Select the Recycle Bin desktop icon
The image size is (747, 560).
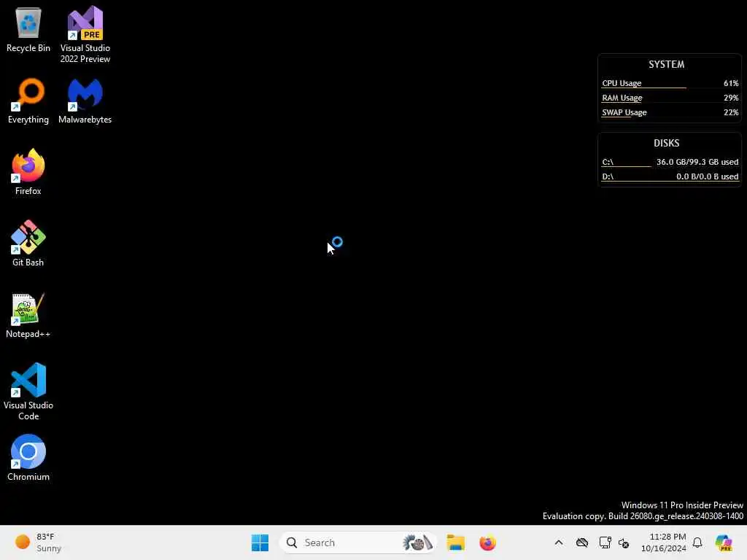28,31
